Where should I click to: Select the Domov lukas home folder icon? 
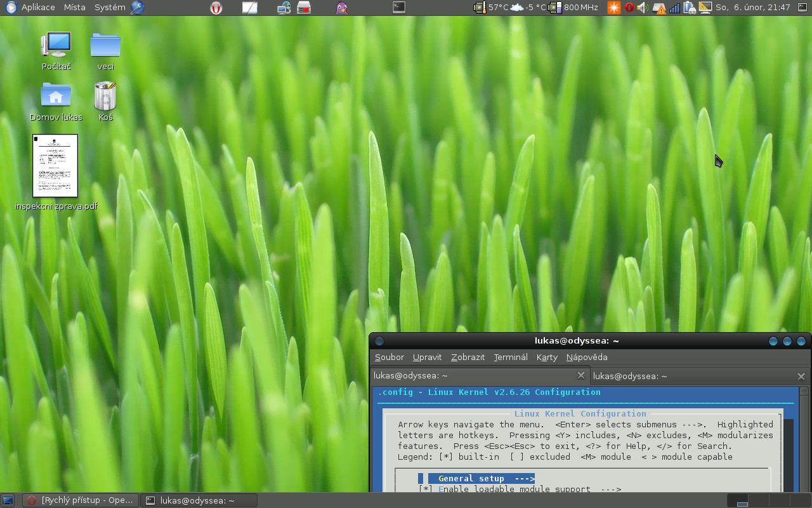pyautogui.click(x=56, y=102)
